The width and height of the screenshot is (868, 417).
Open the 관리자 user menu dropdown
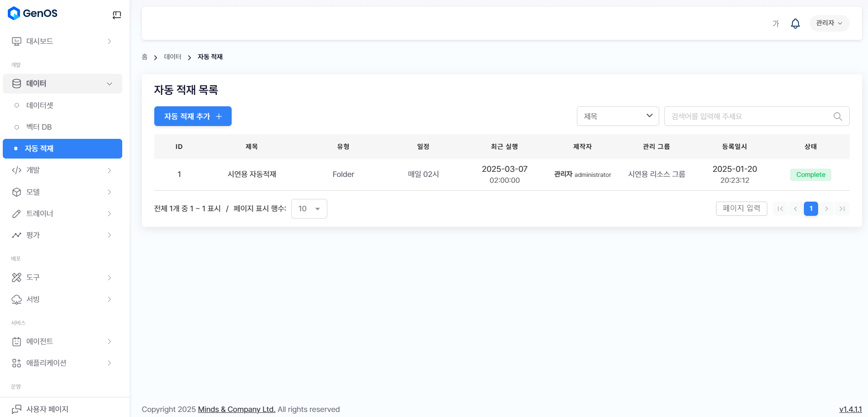[x=829, y=23]
